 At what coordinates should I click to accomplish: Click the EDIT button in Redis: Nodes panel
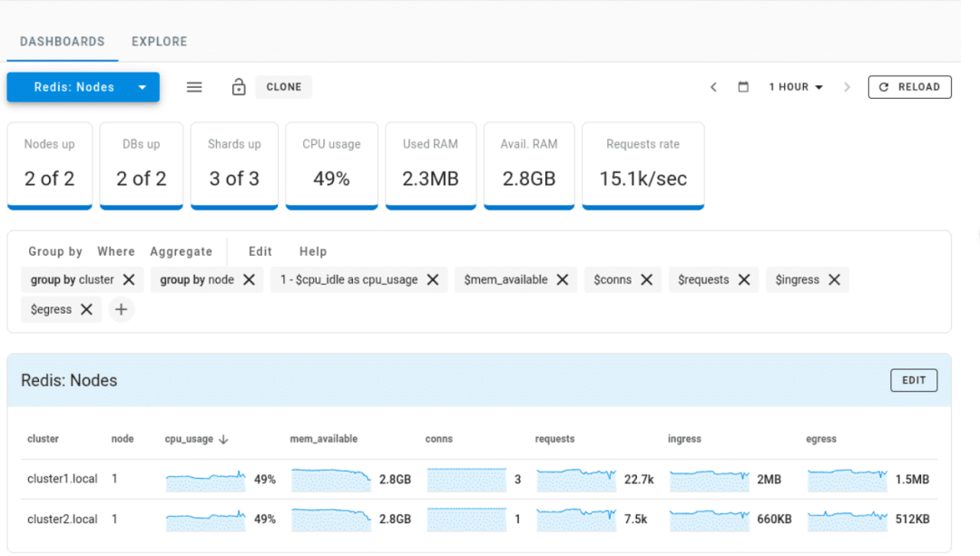pyautogui.click(x=914, y=380)
